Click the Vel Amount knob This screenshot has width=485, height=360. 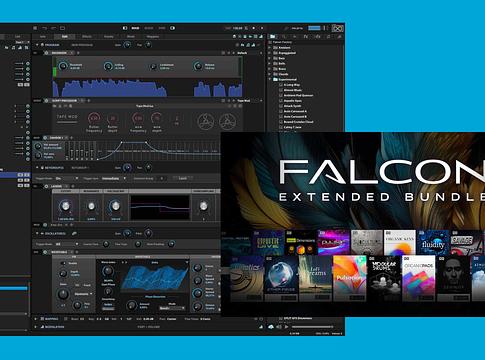point(38,146)
